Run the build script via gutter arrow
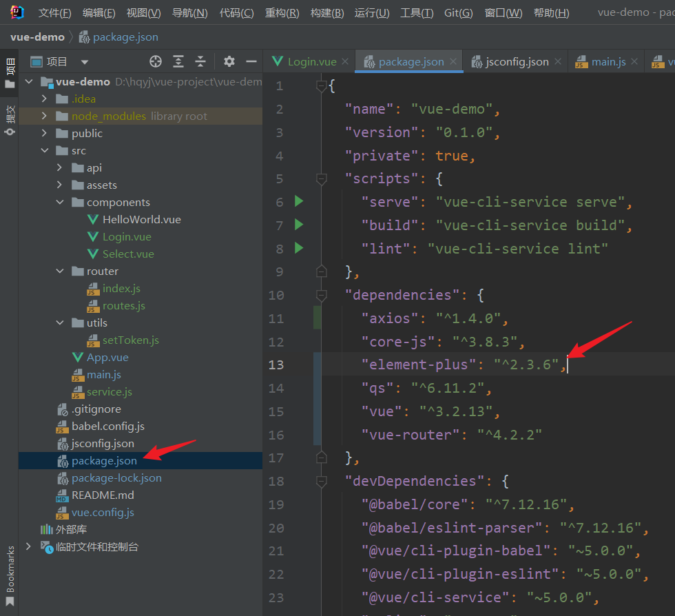The image size is (675, 616). click(298, 225)
